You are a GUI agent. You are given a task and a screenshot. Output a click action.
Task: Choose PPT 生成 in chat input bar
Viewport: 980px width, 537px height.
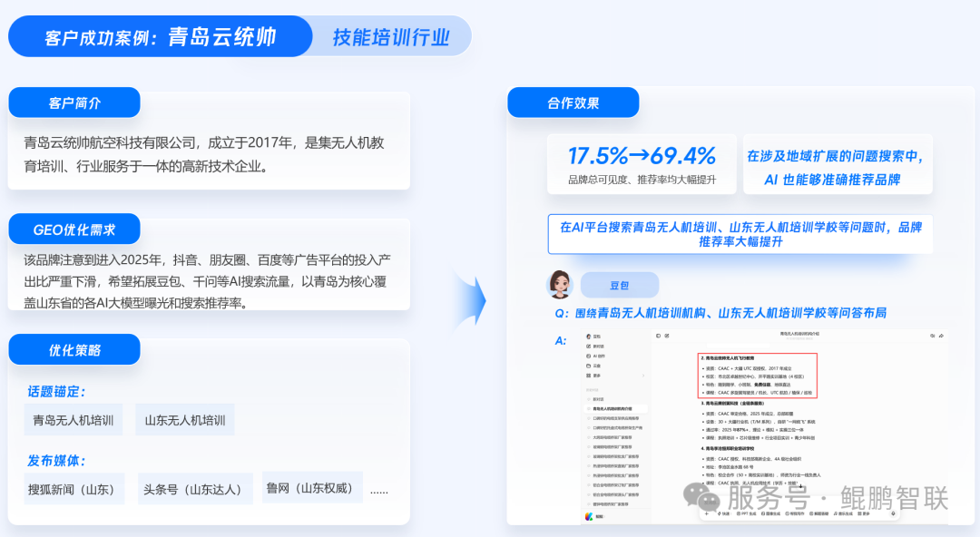746,513
